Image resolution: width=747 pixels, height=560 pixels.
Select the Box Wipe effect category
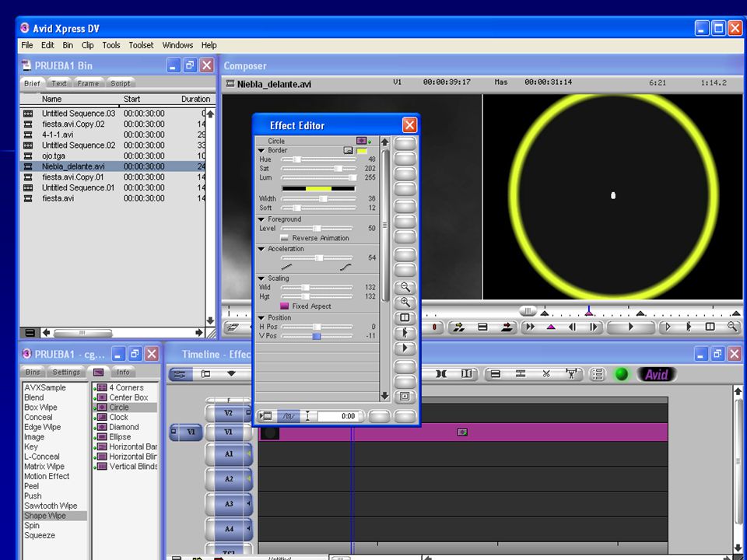tap(40, 408)
